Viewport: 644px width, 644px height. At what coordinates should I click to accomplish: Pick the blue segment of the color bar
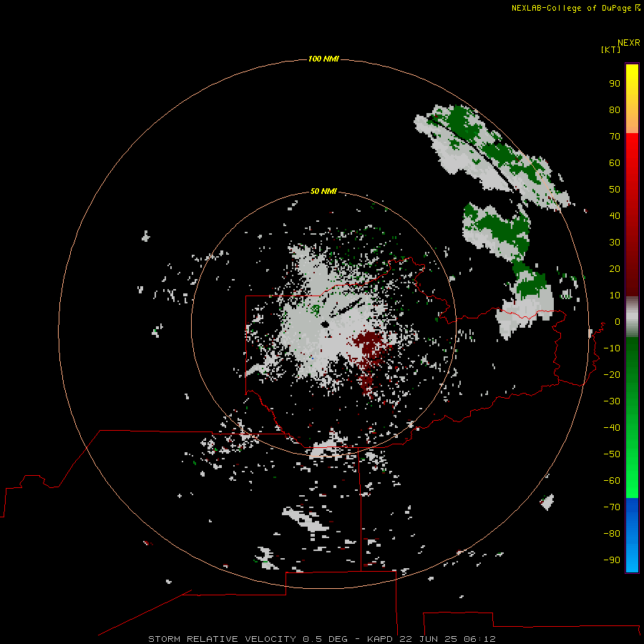[632, 535]
